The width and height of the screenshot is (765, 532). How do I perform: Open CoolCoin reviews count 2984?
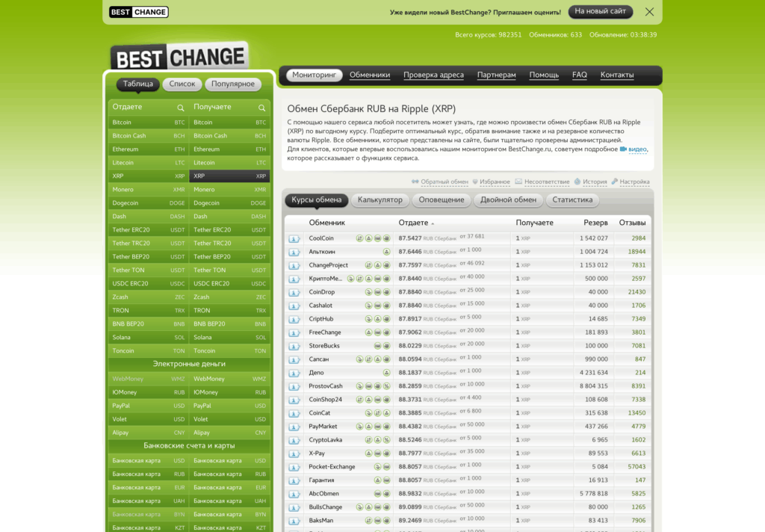point(638,238)
